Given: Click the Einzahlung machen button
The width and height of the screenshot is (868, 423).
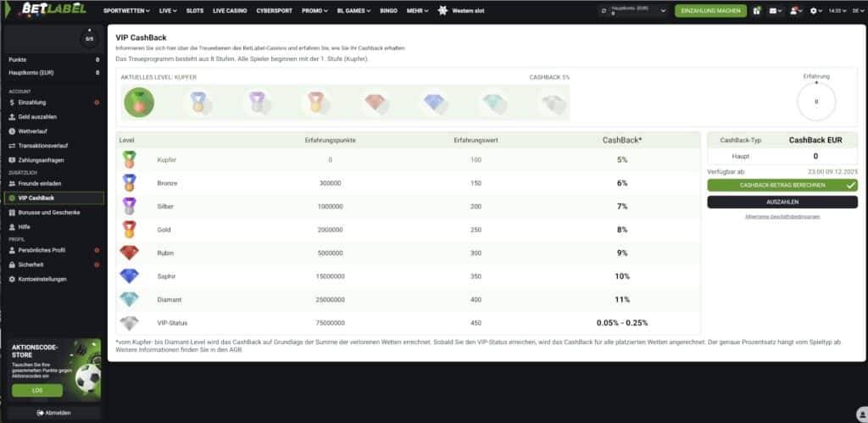Looking at the screenshot, I should (x=710, y=11).
